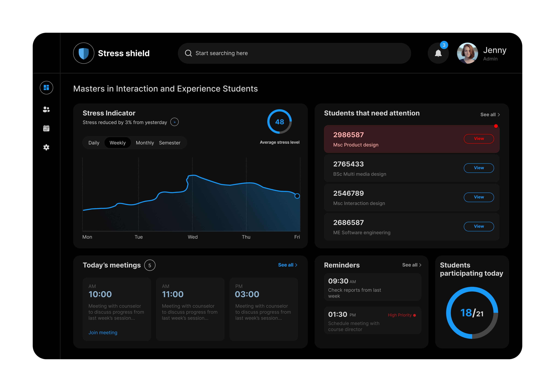Click the down-arrow icon beside stress reduced text
The width and height of the screenshot is (555, 392).
point(174,122)
